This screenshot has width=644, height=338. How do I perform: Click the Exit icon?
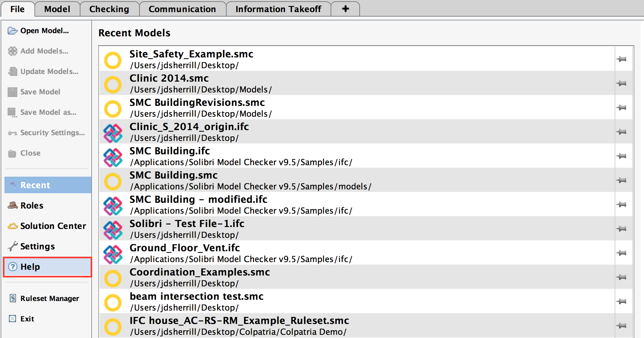pyautogui.click(x=12, y=319)
